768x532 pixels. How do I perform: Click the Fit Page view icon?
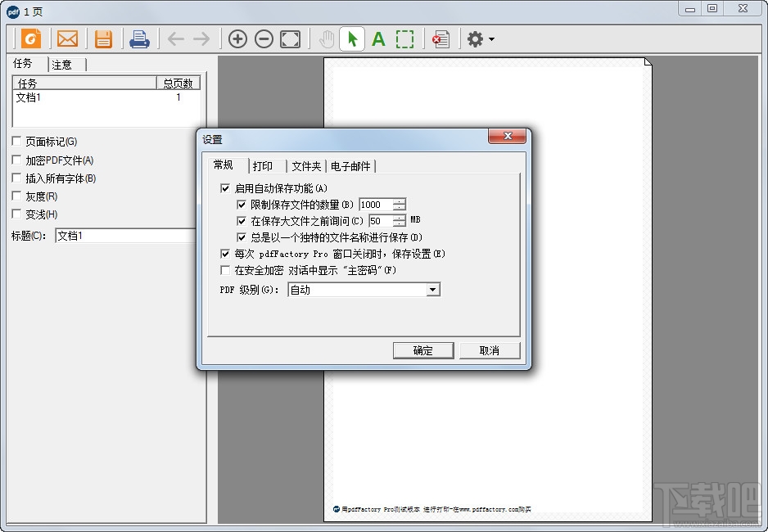pyautogui.click(x=289, y=38)
